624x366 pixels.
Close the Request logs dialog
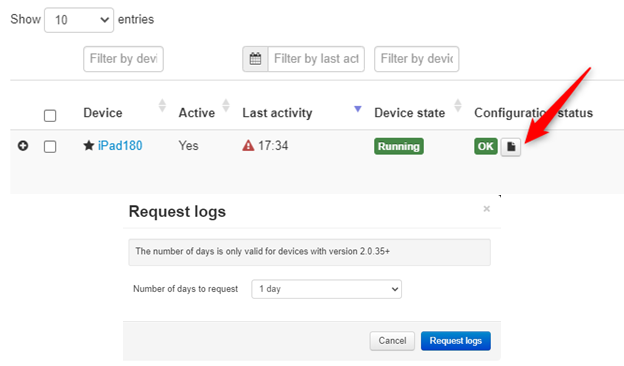pos(486,208)
